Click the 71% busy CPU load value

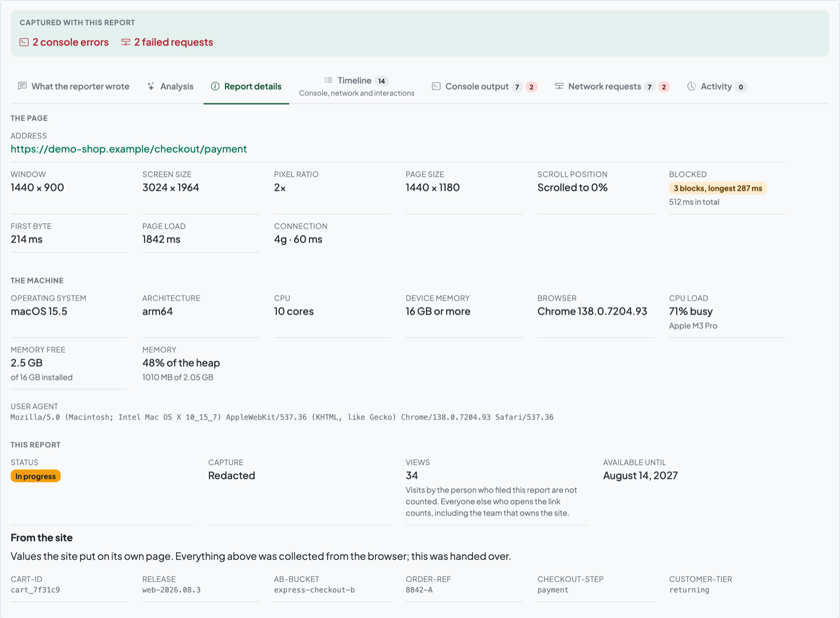pos(691,311)
